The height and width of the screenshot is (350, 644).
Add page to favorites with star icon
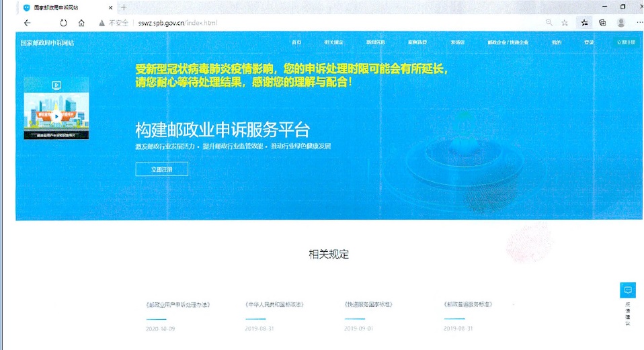tap(565, 22)
